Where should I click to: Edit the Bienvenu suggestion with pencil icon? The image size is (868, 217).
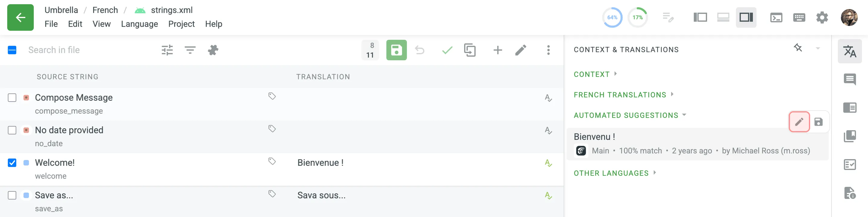click(799, 122)
